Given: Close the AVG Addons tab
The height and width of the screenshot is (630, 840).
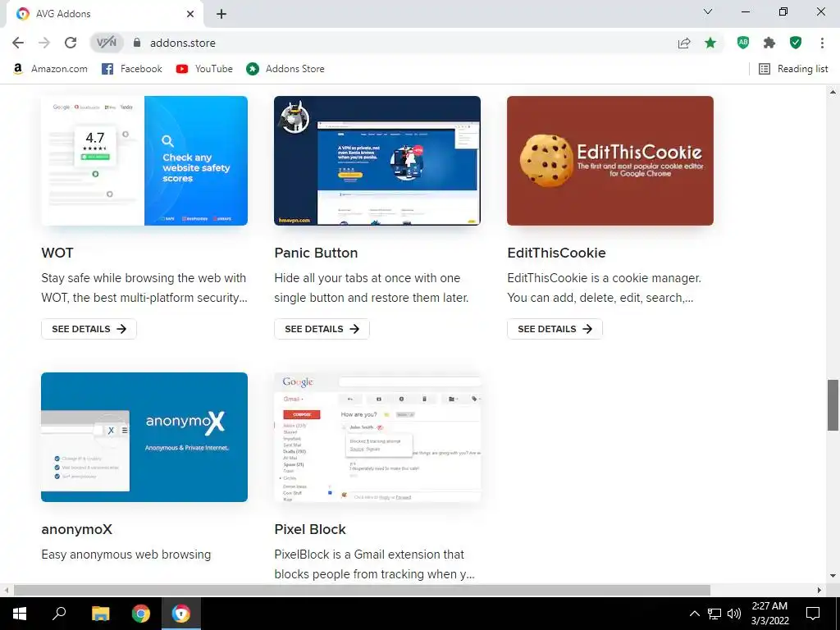Looking at the screenshot, I should pyautogui.click(x=190, y=14).
